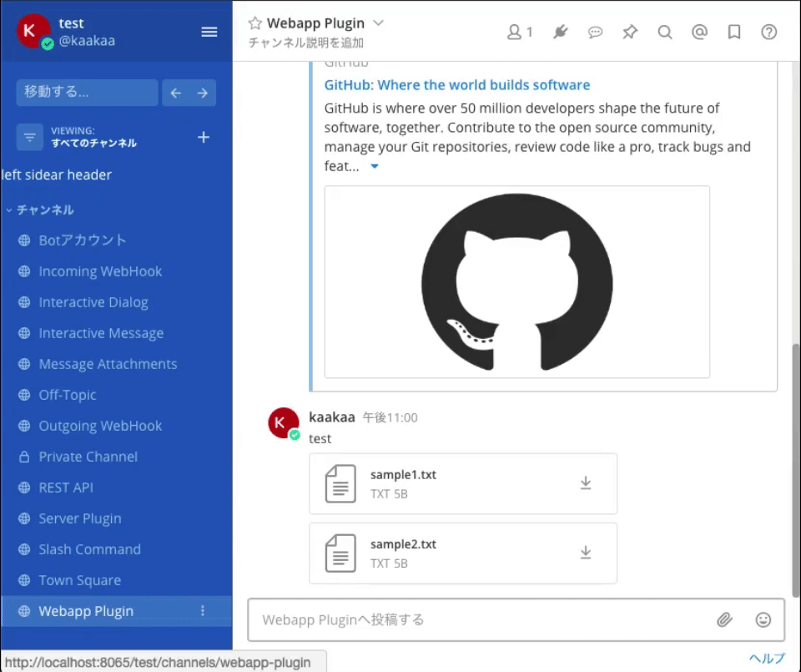Open the GitHub Octocat preview image
The width and height of the screenshot is (801, 672).
[517, 282]
